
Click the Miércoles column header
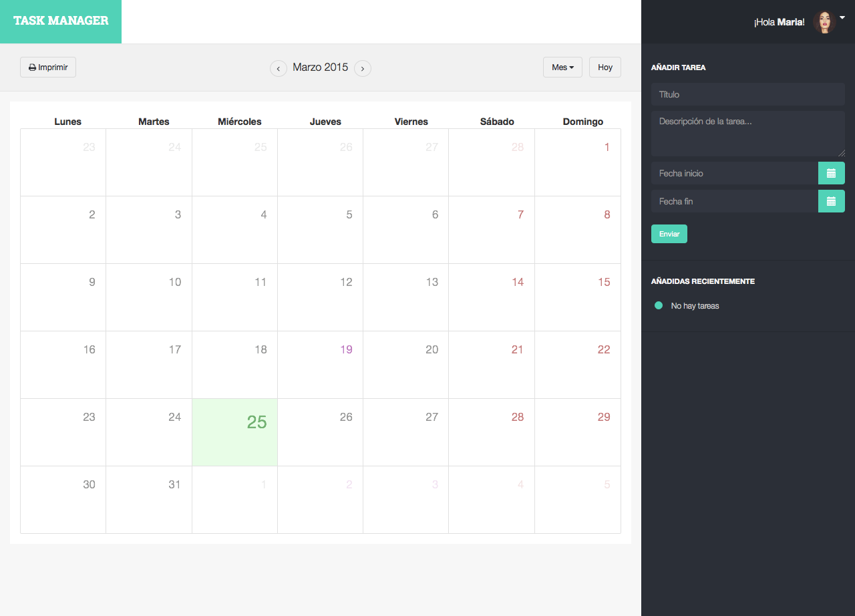(240, 122)
